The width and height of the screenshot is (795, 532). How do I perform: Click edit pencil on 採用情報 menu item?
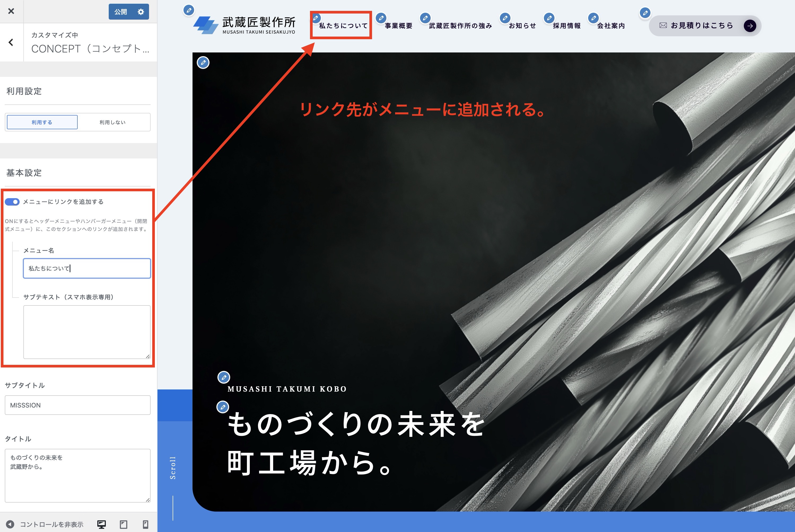tap(549, 18)
